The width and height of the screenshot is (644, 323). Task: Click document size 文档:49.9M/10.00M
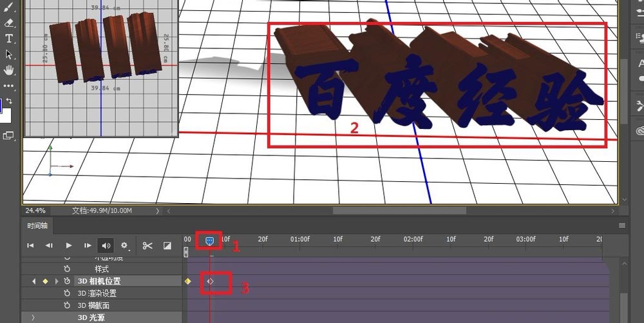coord(102,210)
